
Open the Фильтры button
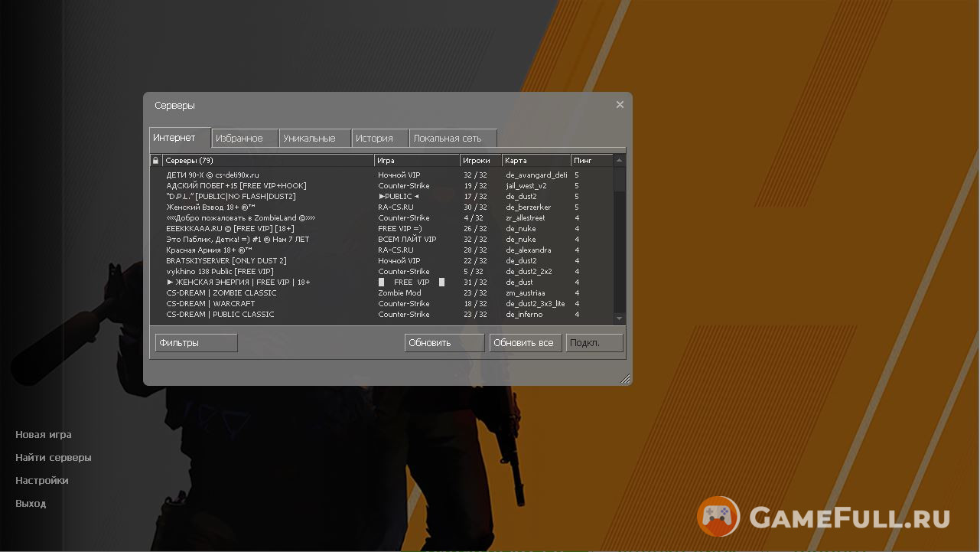(x=196, y=343)
